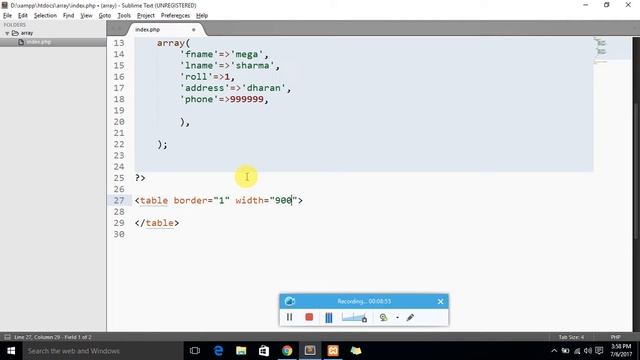Select index.php file in sidebar
Viewport: 640px width, 360px height.
pyautogui.click(x=53, y=42)
